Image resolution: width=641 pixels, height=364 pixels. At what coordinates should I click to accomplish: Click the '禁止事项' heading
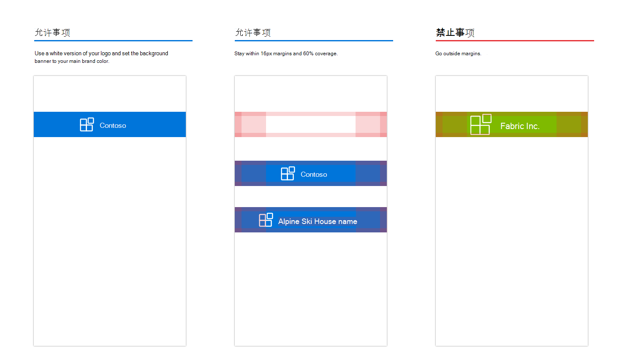click(x=455, y=32)
